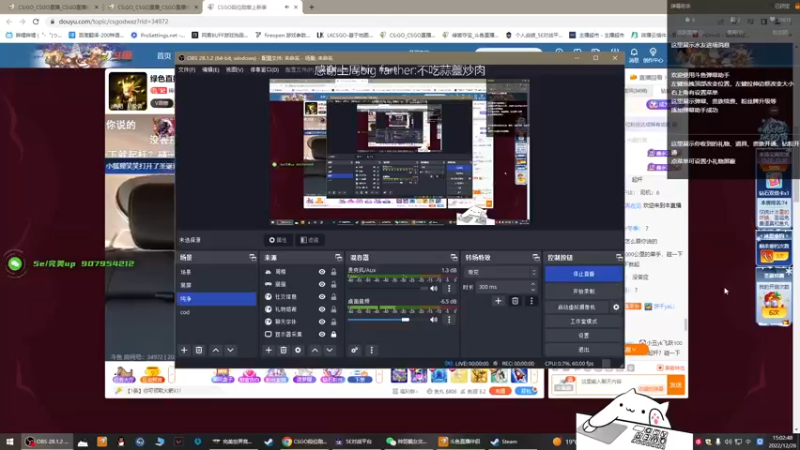The image size is (800, 450).
Task: Hide the 聊天字体 source with its eye icon
Action: click(322, 322)
